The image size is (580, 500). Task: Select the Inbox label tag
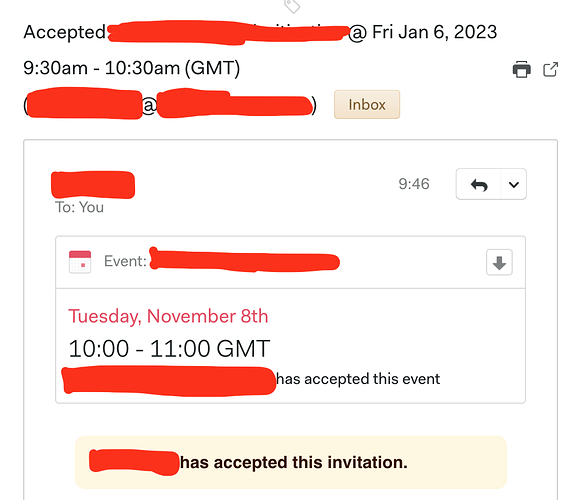coord(367,105)
